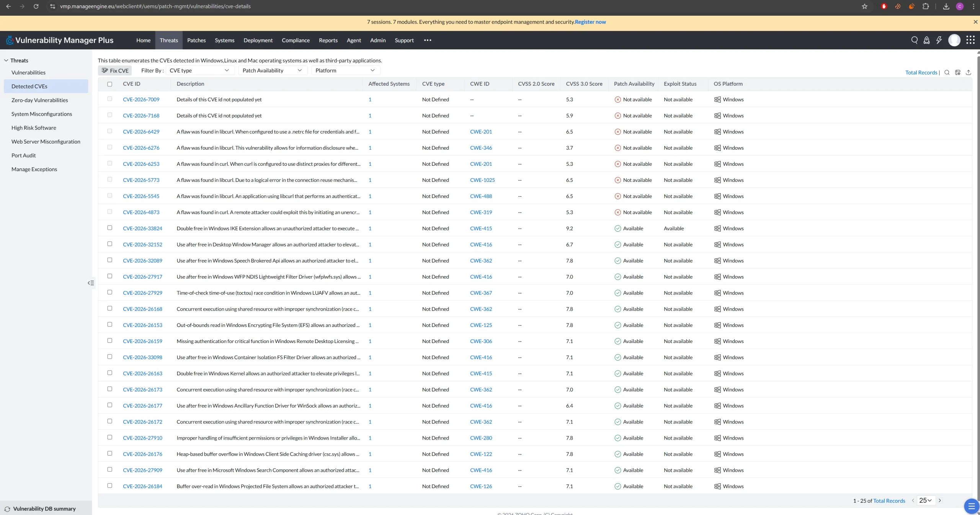The width and height of the screenshot is (980, 515).
Task: Close the yellow announcement banner
Action: tap(975, 22)
